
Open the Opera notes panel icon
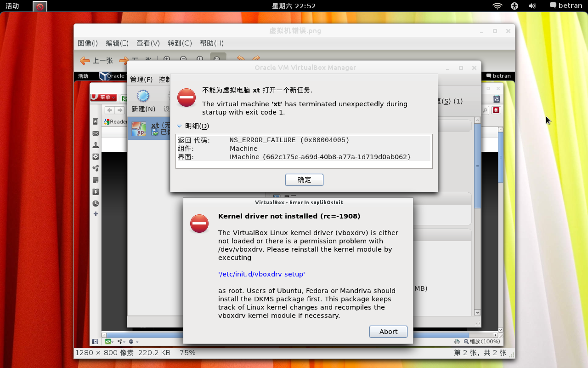pos(96,180)
